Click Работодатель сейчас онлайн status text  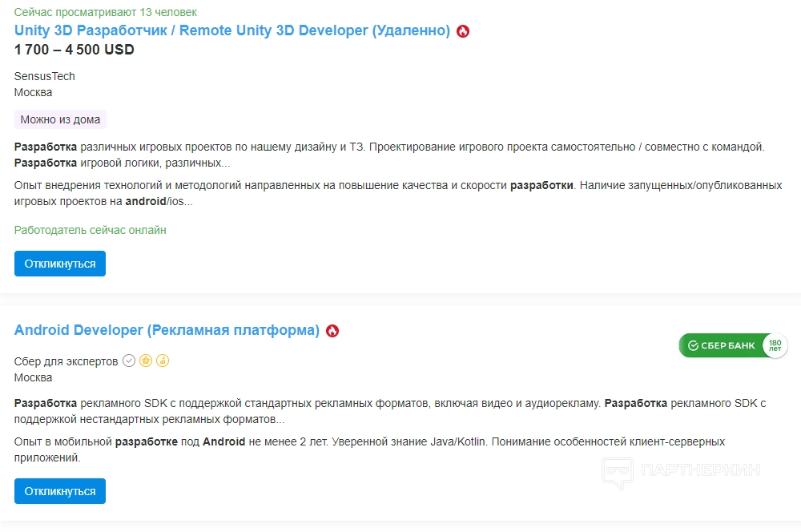[x=91, y=230]
